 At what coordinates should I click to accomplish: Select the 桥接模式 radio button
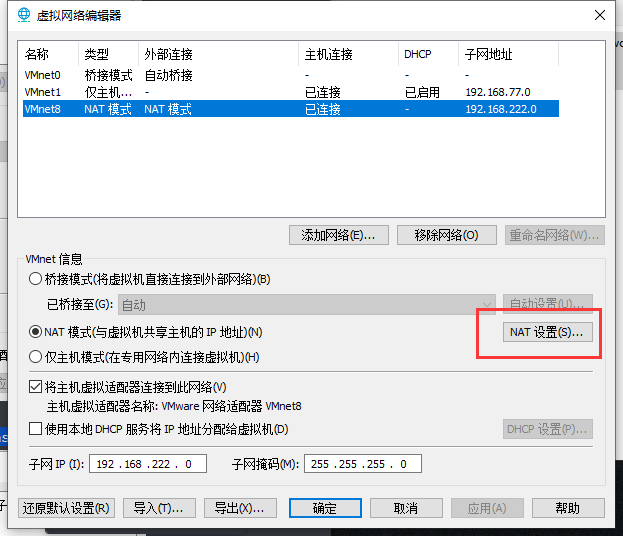(x=35, y=279)
